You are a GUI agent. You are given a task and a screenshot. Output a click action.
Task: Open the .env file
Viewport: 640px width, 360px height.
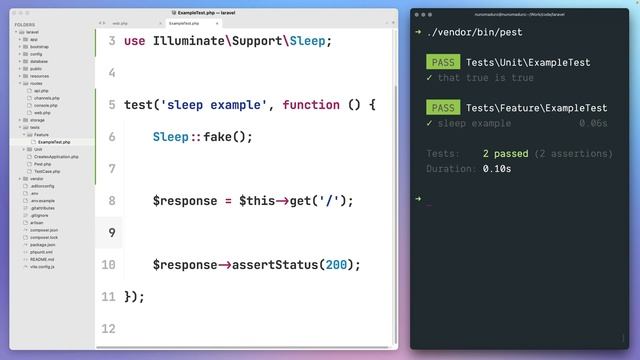[34, 193]
